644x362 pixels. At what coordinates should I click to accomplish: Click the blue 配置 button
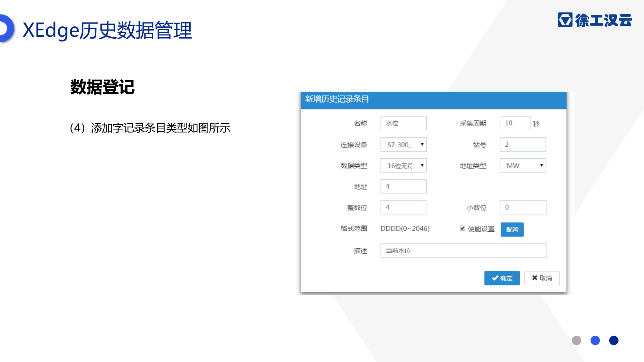tap(512, 229)
